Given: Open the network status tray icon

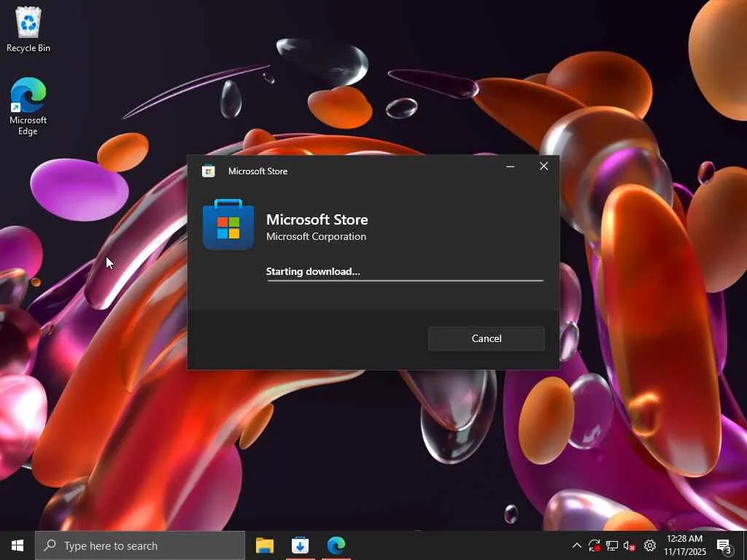Looking at the screenshot, I should point(612,545).
